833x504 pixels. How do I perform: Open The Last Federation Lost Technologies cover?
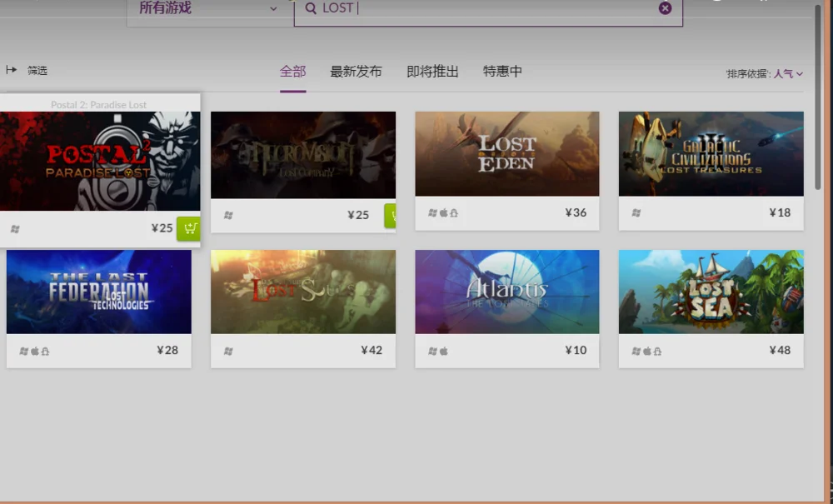tap(99, 292)
